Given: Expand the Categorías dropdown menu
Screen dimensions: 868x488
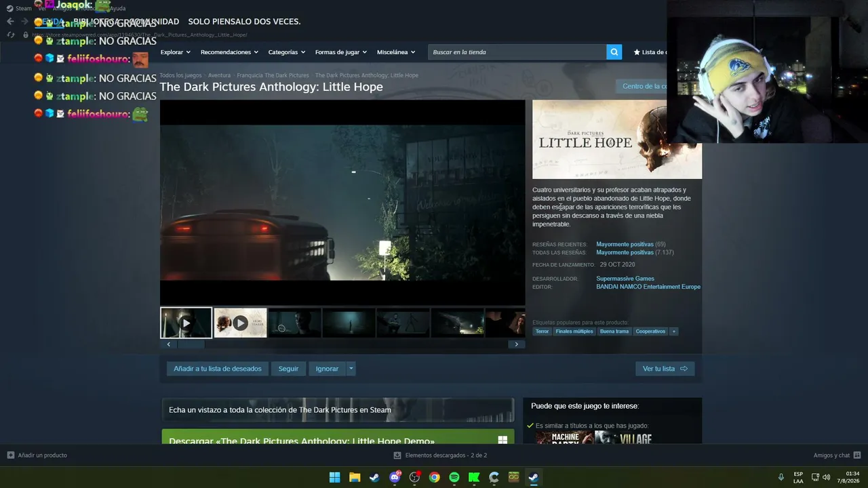Looking at the screenshot, I should [x=287, y=52].
